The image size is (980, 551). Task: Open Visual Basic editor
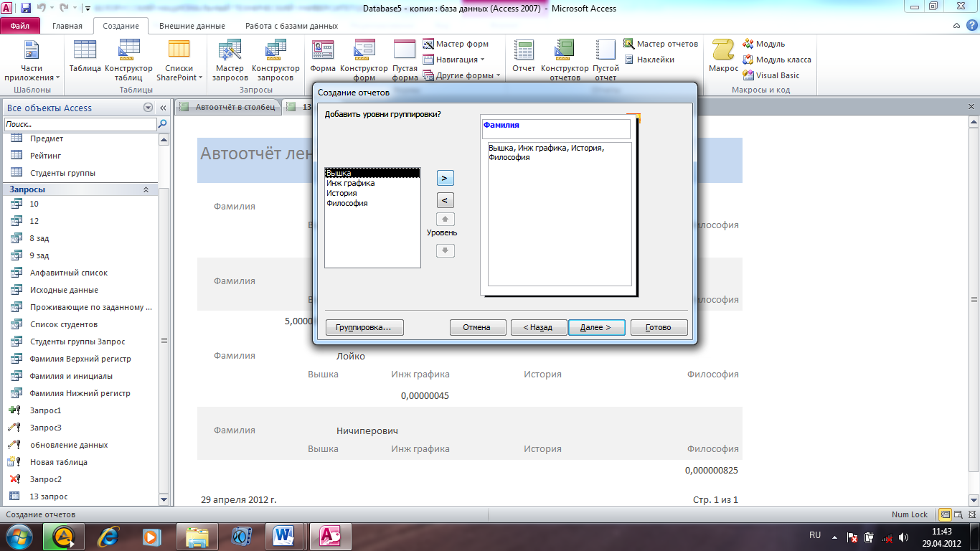(771, 75)
